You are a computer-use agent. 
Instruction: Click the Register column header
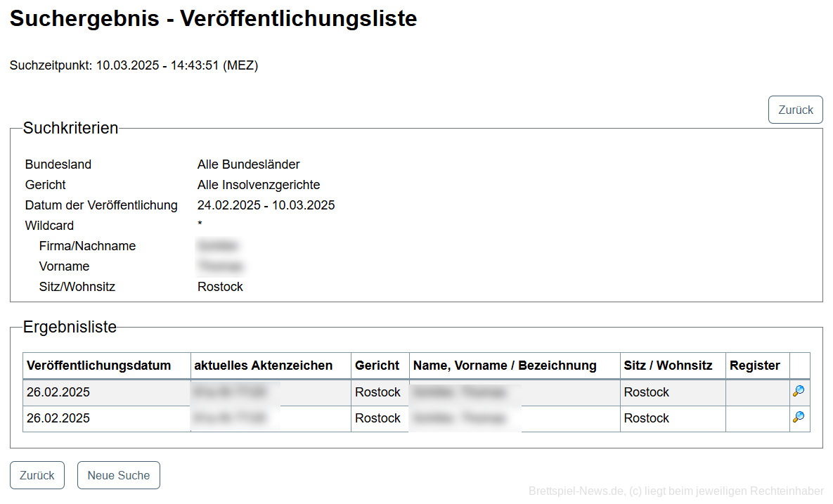click(x=754, y=366)
